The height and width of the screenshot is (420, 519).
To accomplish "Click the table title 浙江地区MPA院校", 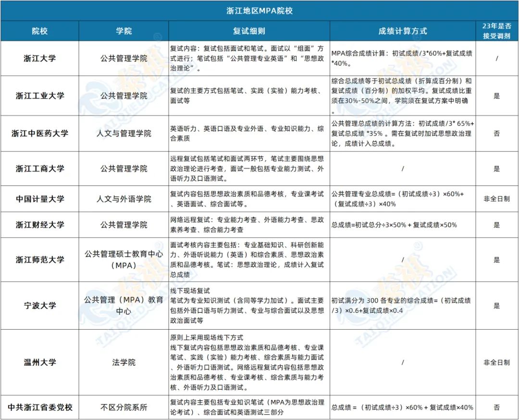I will click(x=259, y=11).
